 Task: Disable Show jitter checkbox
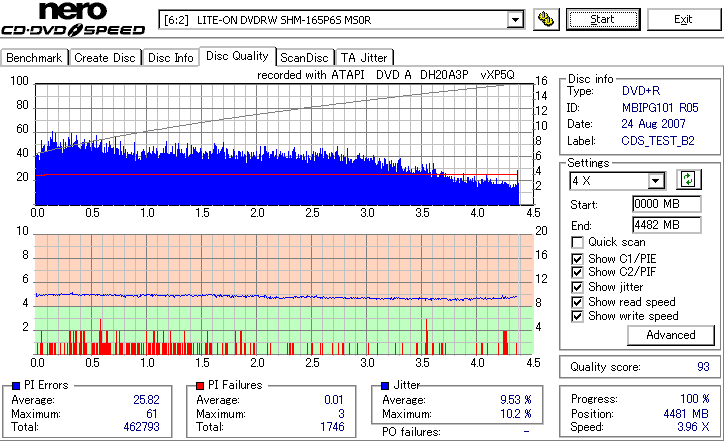point(577,287)
